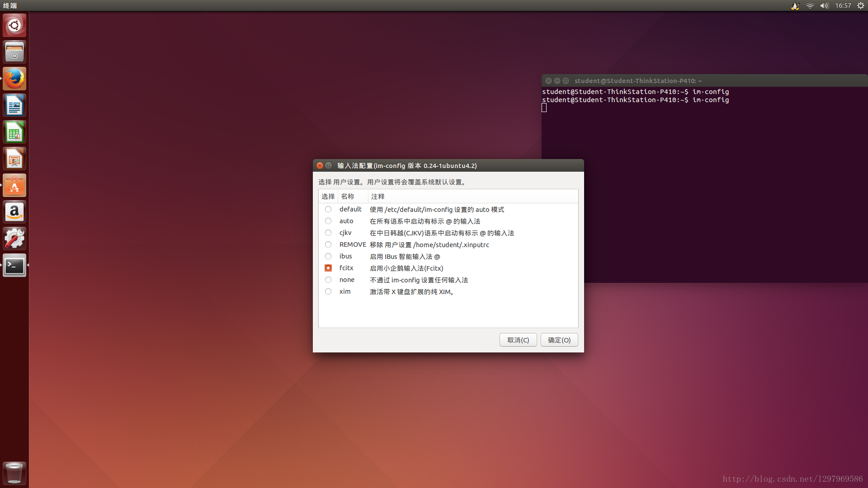Click the none comment about im-config
868x488 pixels.
[x=419, y=280]
